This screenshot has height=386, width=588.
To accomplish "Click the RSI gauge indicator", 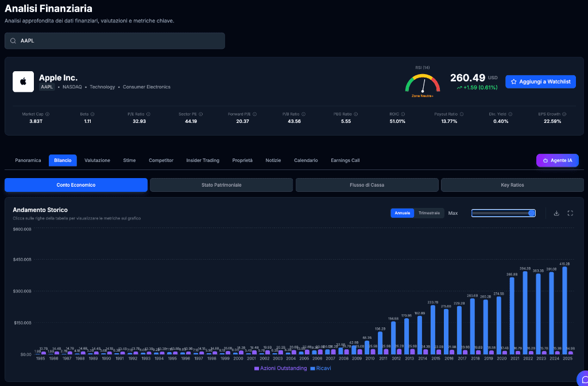I will pos(422,84).
